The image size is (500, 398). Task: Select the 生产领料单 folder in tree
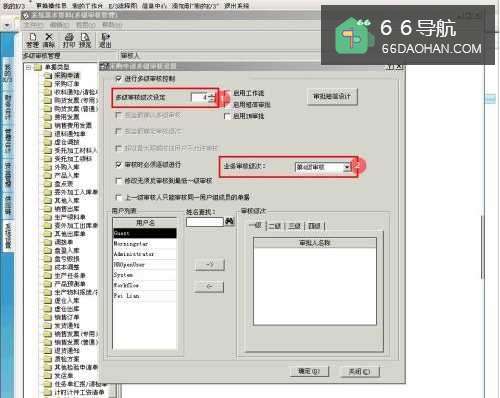tap(70, 217)
